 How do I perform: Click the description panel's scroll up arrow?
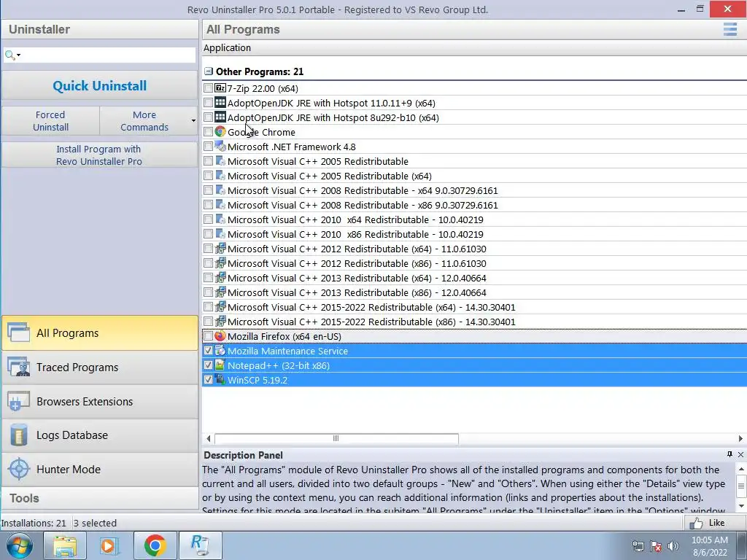741,469
